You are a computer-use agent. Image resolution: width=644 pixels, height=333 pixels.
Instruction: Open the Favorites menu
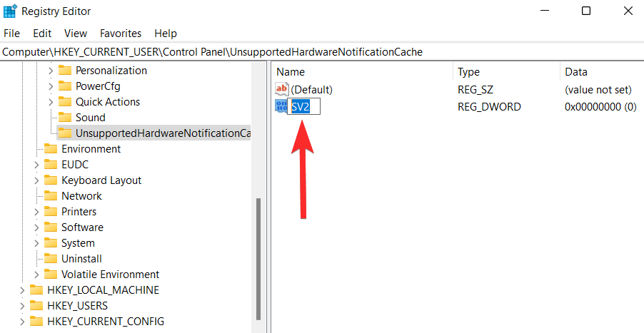[x=121, y=34]
